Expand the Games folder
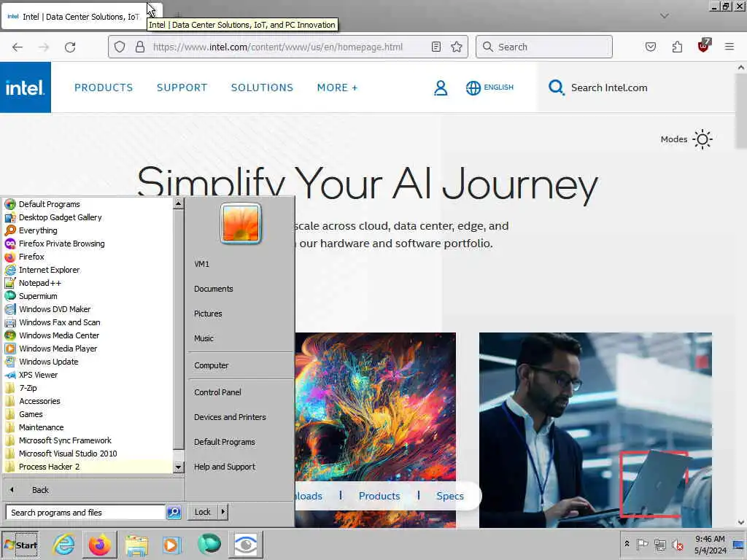Image resolution: width=747 pixels, height=560 pixels. (88, 414)
